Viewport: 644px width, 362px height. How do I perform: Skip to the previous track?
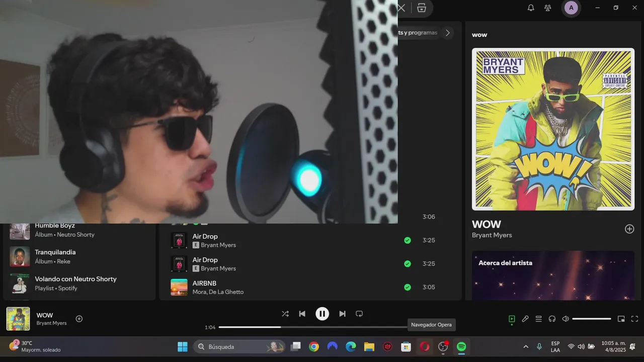pyautogui.click(x=302, y=314)
